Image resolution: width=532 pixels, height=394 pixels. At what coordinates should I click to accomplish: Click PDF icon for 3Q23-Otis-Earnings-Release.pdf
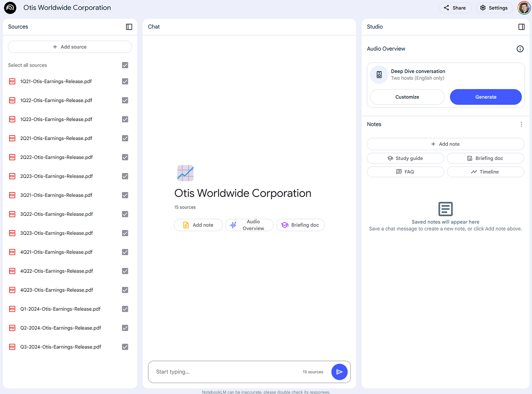[x=12, y=233]
